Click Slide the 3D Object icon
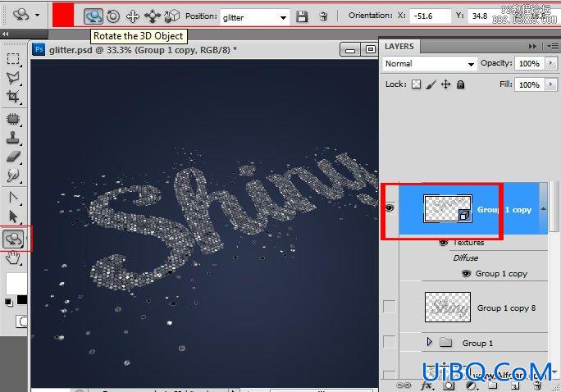561x392 pixels. click(x=153, y=16)
